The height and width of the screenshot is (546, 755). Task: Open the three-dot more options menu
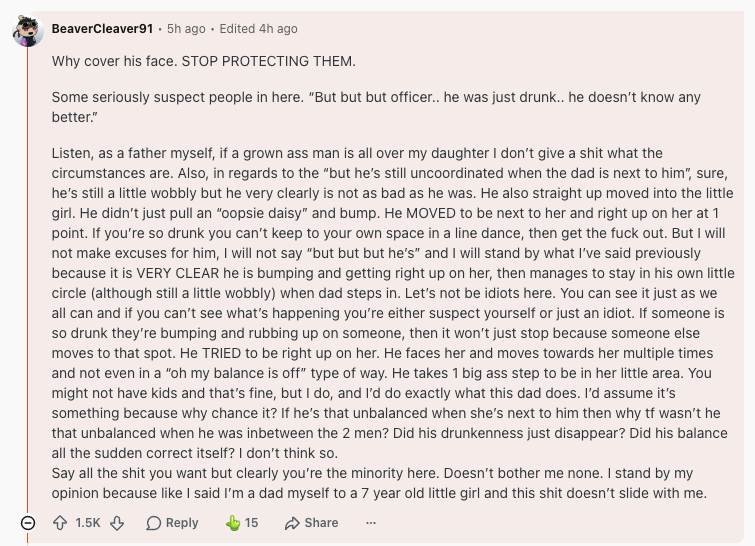click(x=371, y=523)
